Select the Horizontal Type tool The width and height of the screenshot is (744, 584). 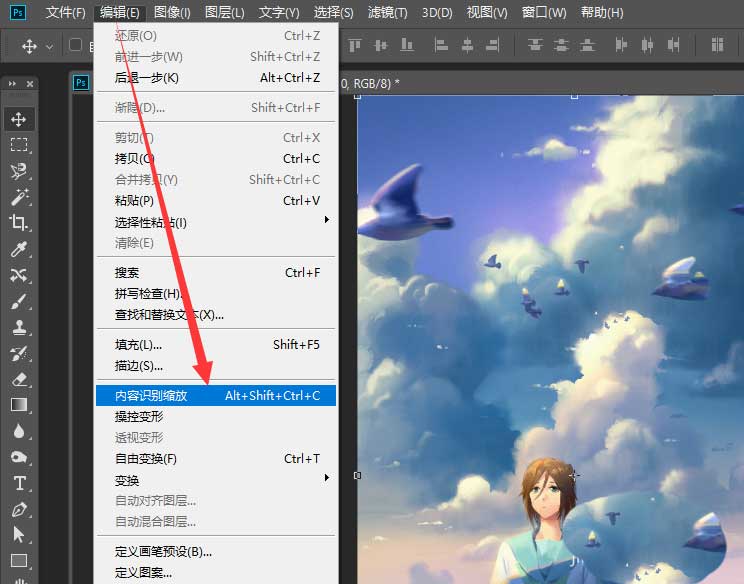19,483
